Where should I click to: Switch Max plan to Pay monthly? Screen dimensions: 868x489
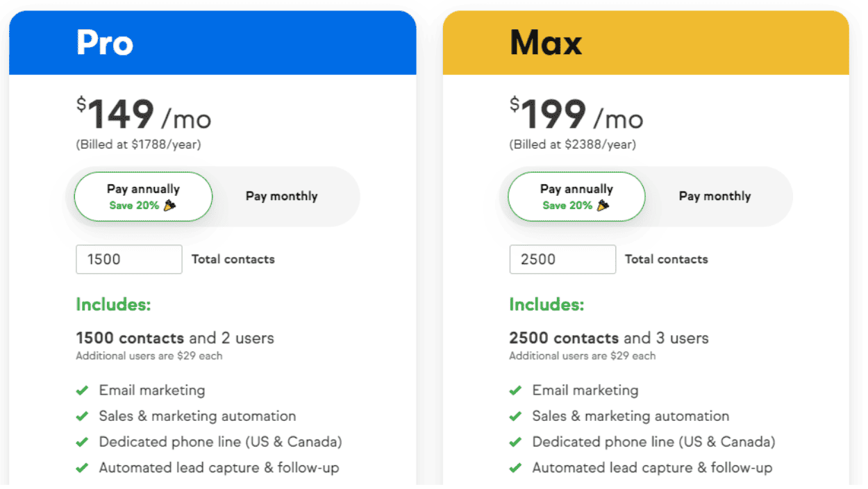tap(715, 197)
